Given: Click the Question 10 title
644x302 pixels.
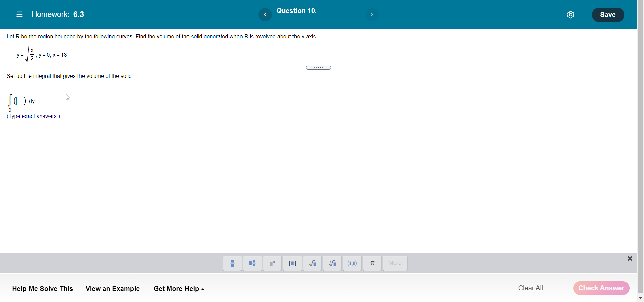Looking at the screenshot, I should coord(297,11).
